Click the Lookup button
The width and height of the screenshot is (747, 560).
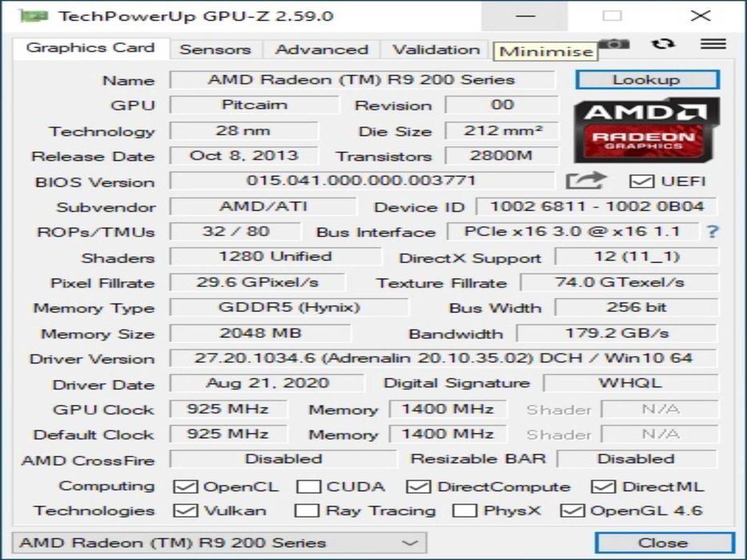click(x=647, y=79)
